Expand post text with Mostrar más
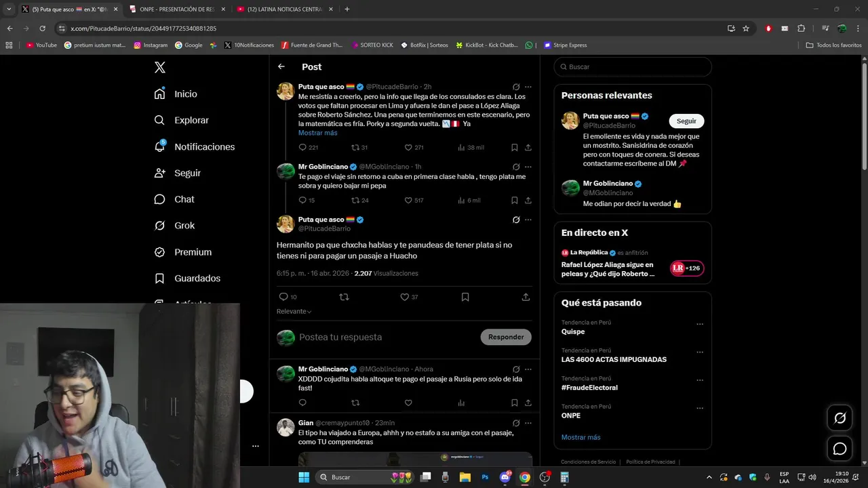Image resolution: width=868 pixels, height=488 pixels. click(317, 133)
